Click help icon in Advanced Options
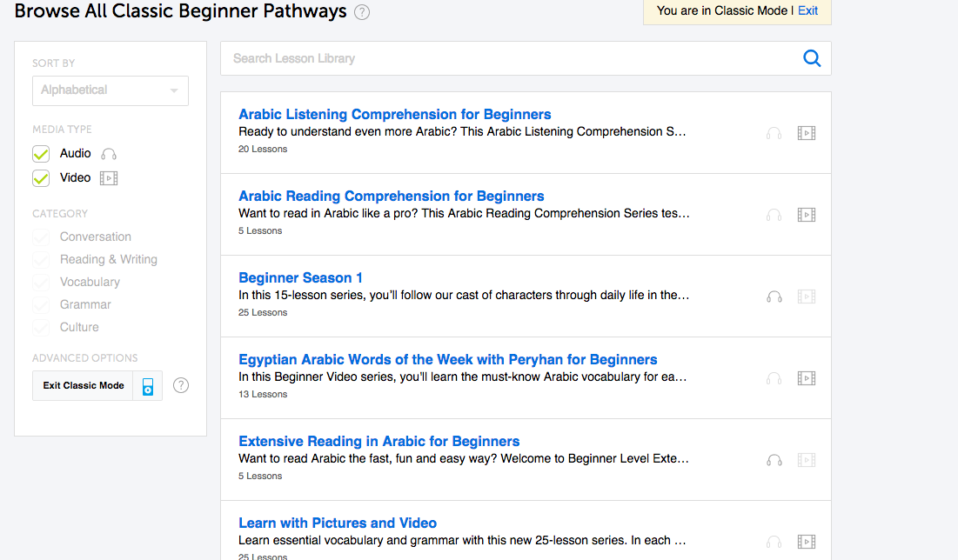Screen dimensions: 958x560 tap(181, 385)
